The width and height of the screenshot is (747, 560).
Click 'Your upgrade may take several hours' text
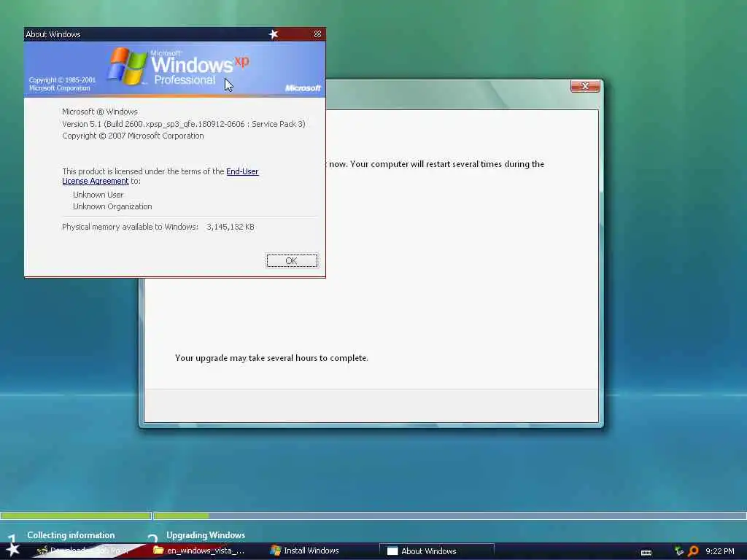coord(271,358)
